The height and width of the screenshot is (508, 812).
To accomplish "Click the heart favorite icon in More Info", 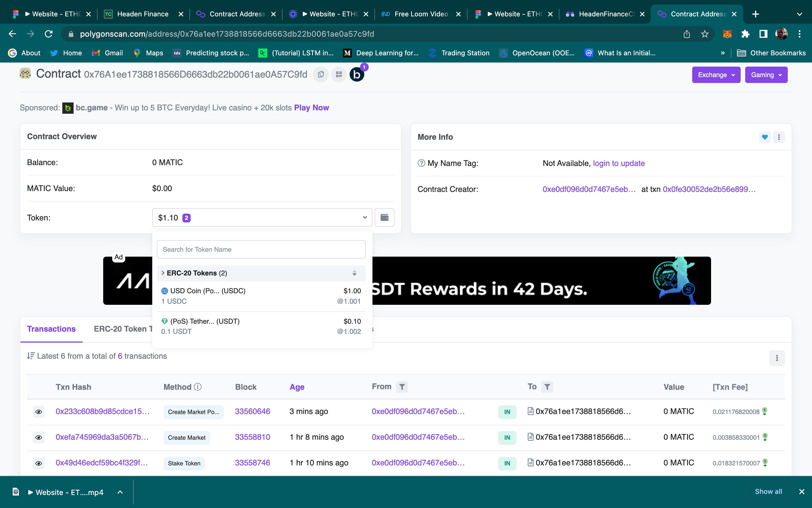I will [765, 137].
